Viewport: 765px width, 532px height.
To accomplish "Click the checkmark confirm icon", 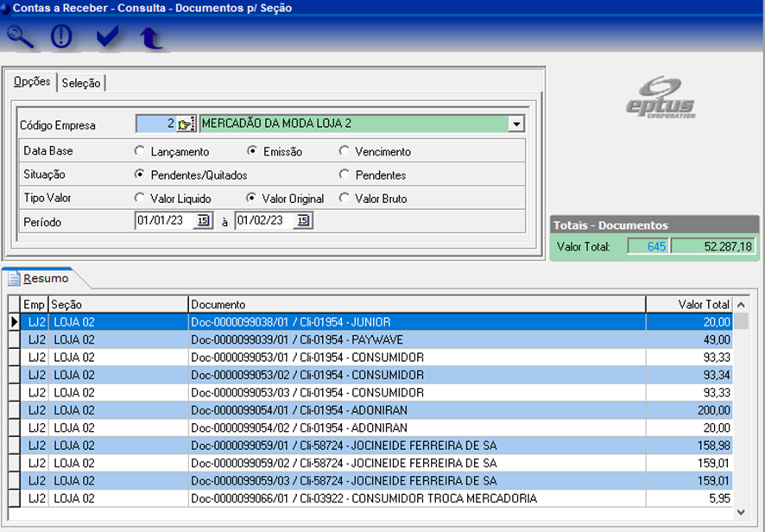I will [107, 36].
